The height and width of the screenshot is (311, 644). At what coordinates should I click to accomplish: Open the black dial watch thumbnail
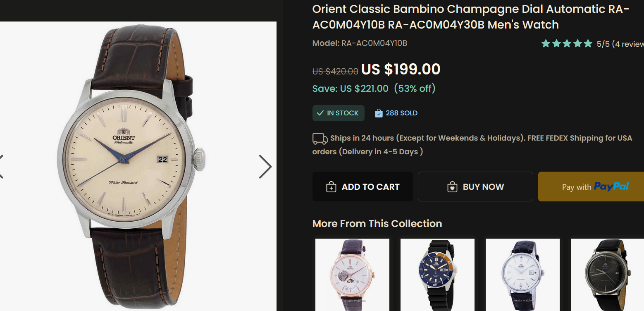[607, 275]
